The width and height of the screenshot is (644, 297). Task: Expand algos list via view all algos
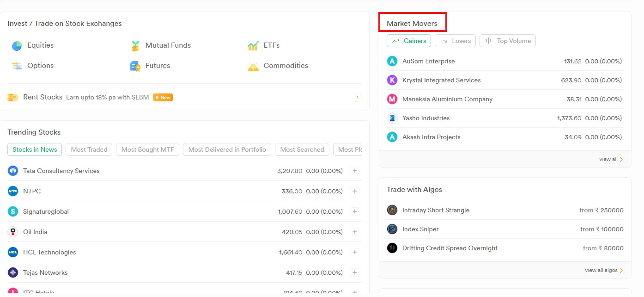coord(603,271)
